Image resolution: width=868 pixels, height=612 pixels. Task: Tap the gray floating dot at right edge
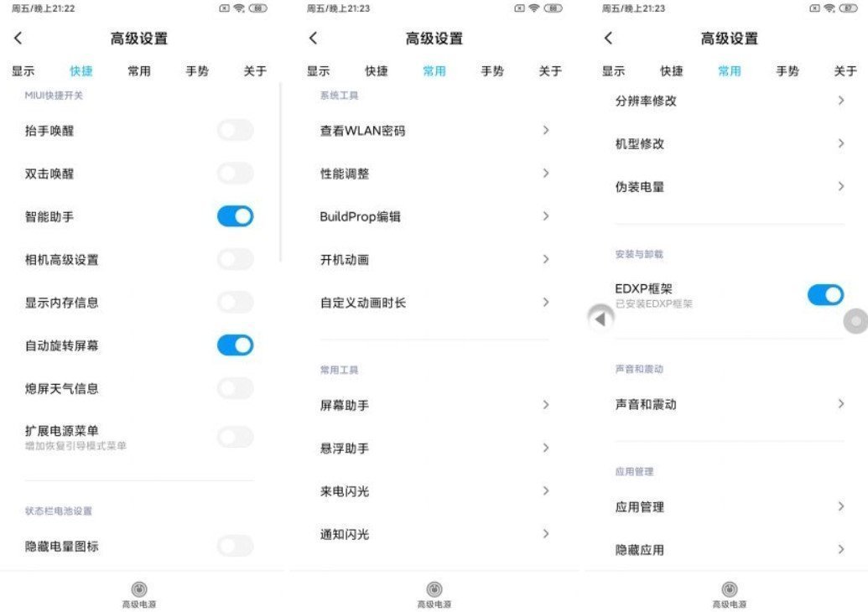[855, 321]
